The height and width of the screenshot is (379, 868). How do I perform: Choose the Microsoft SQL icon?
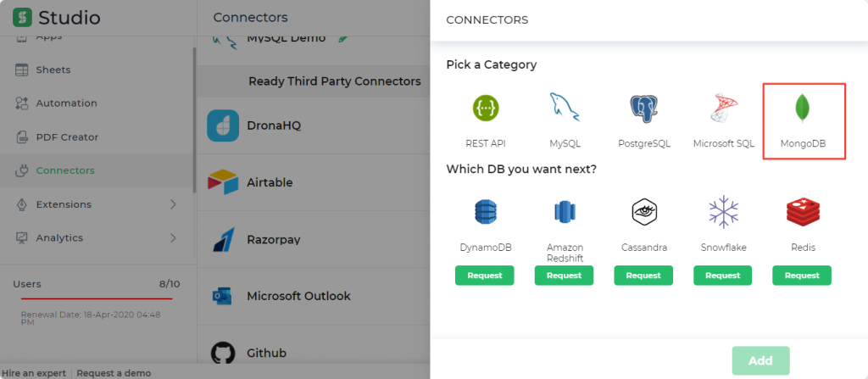tap(724, 108)
